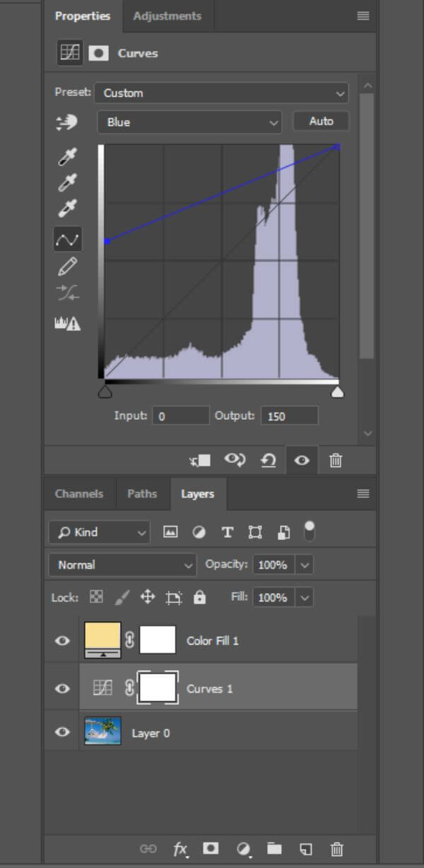Toggle mask link on Curves 1
The image size is (424, 868).
point(129,688)
